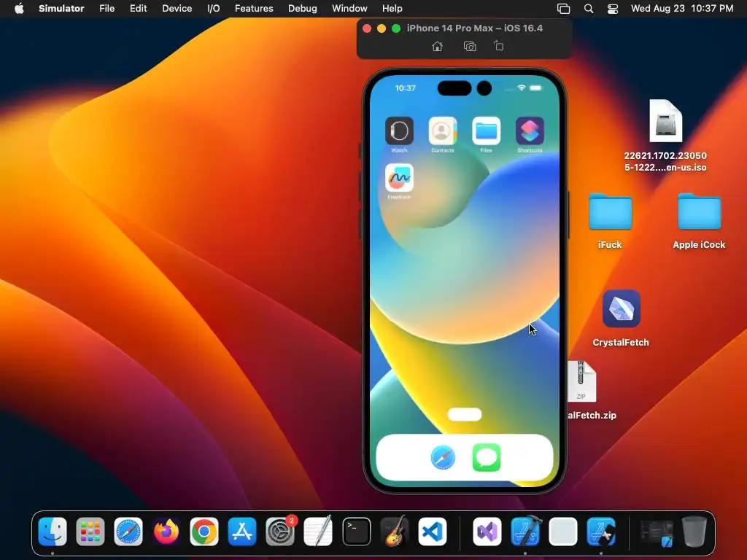The image size is (747, 560).
Task: Open the Features menu
Action: (x=254, y=9)
